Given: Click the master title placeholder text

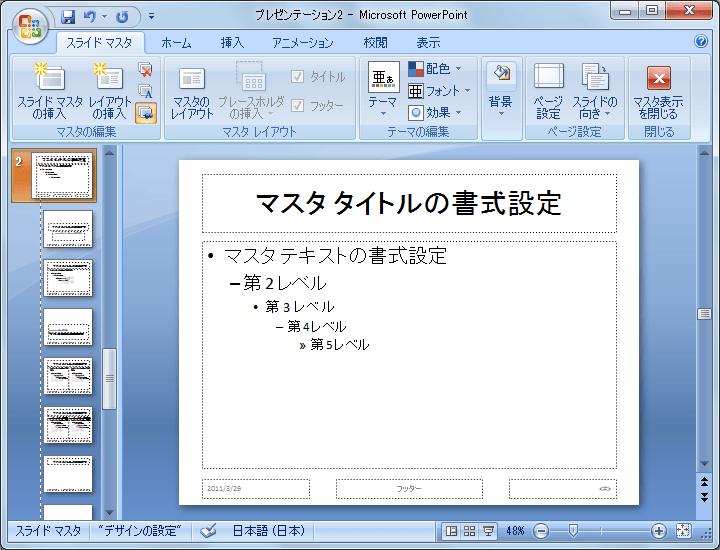Looking at the screenshot, I should (409, 203).
